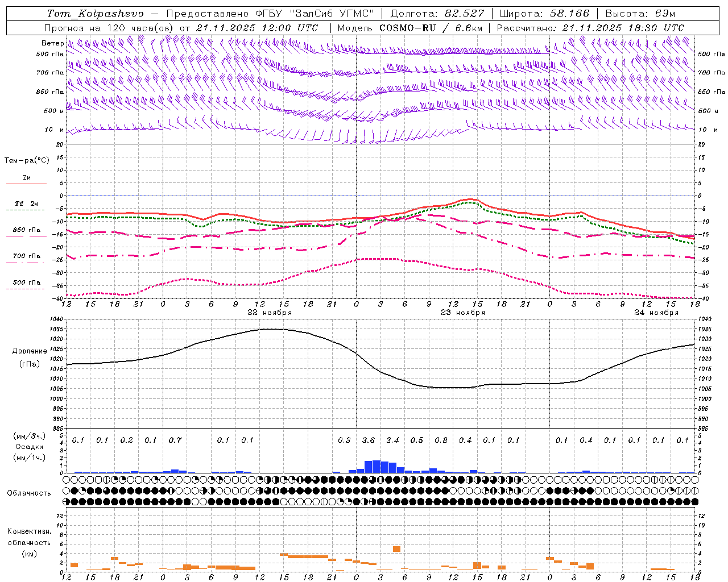
Task: Click the Высота: 69м elevation text
Action: 640,14
